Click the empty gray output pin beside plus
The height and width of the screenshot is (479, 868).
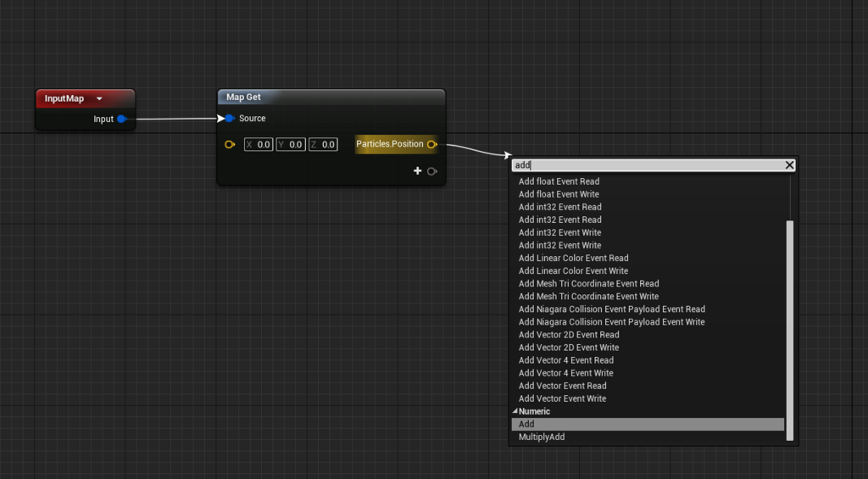tap(431, 171)
